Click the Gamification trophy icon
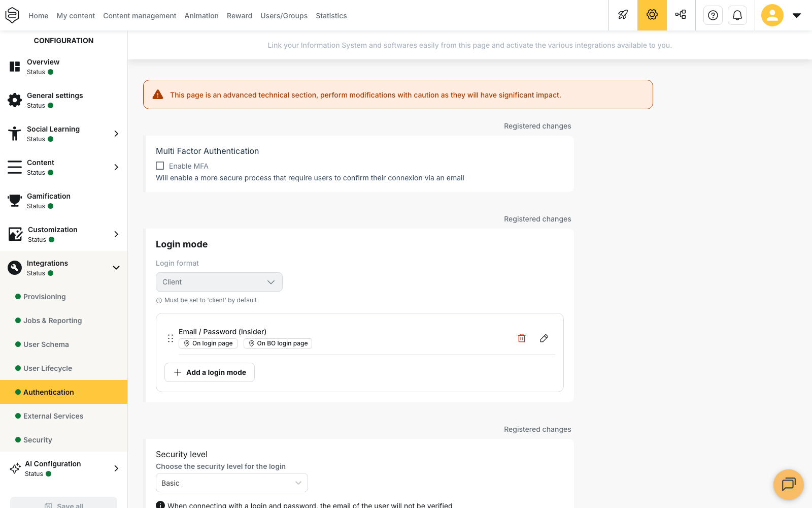Screen dimensions: 812x508 click(x=15, y=201)
